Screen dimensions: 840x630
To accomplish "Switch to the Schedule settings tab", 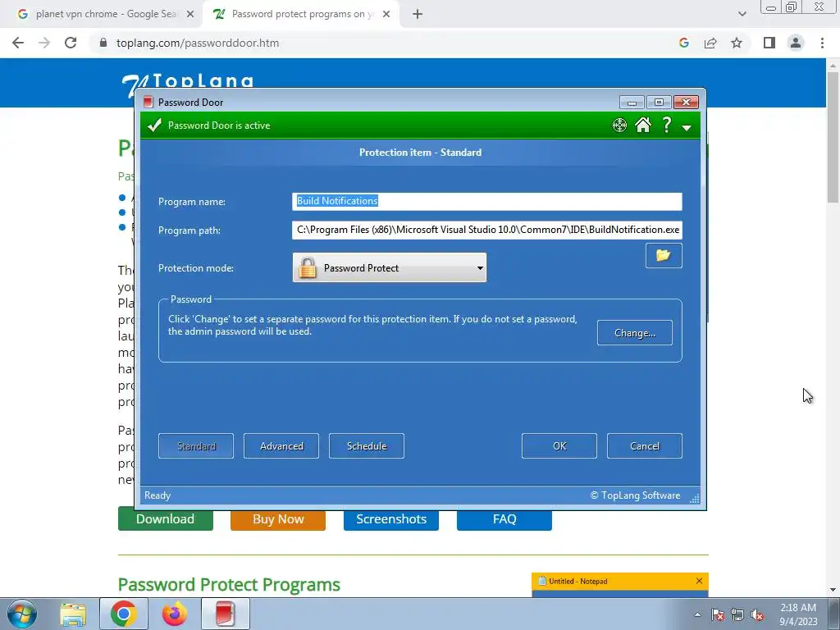I will (367, 445).
